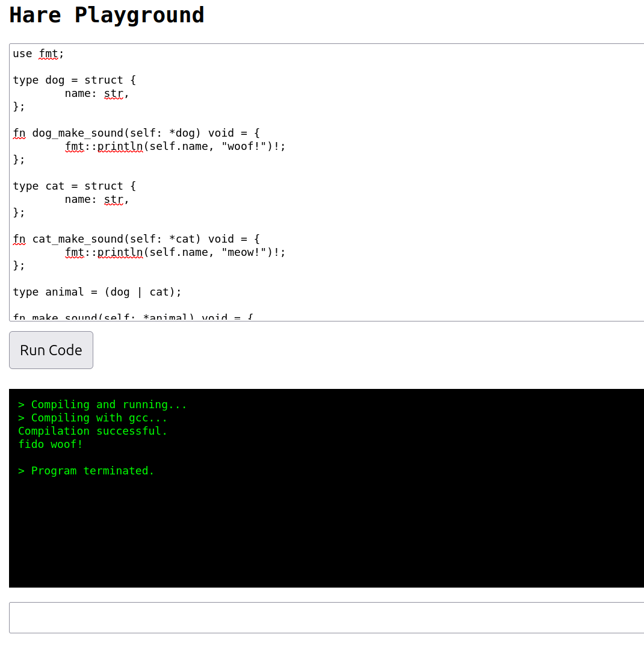Focus the empty input field below the console
Image resolution: width=644 pixels, height=649 pixels.
(x=327, y=618)
